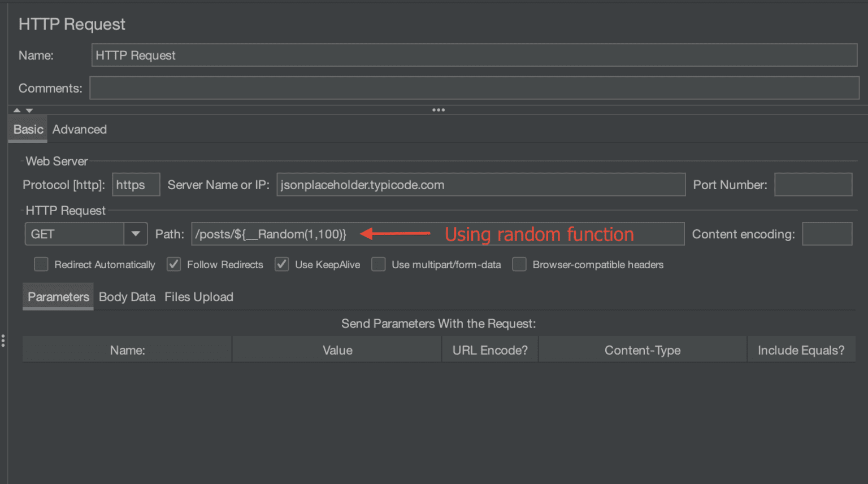Open the Body Data tab
868x484 pixels.
click(127, 296)
